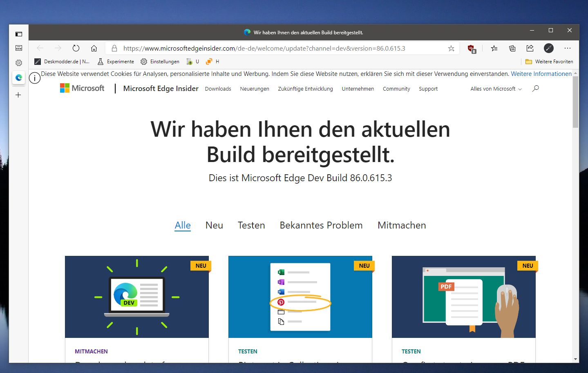Toggle the vertical tabs pane icon
This screenshot has width=588, height=373.
point(19,34)
